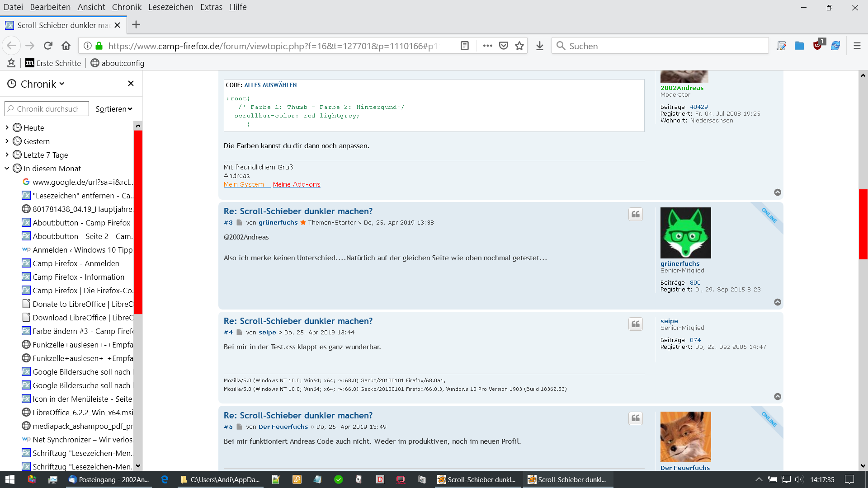Collapse the In diesem Monat folder
The height and width of the screenshot is (488, 868).
click(x=7, y=169)
